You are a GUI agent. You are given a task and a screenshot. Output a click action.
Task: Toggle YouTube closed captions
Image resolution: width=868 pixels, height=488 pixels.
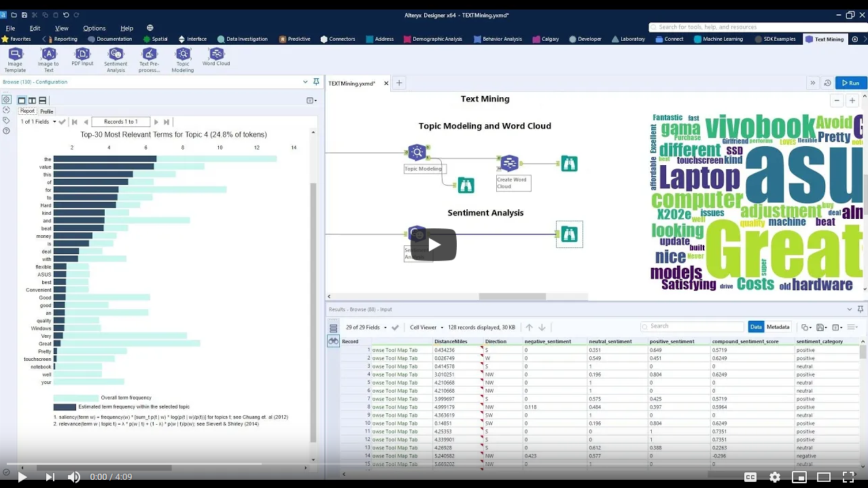[750, 477]
